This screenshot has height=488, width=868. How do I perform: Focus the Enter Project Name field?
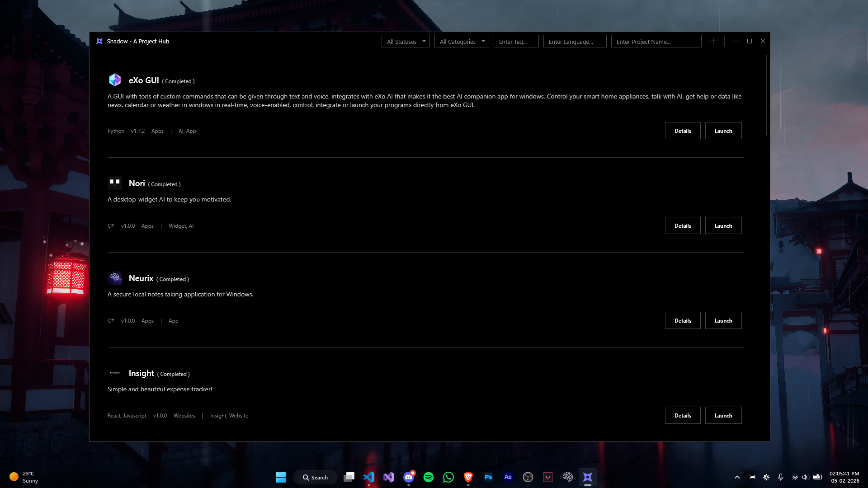(x=656, y=42)
